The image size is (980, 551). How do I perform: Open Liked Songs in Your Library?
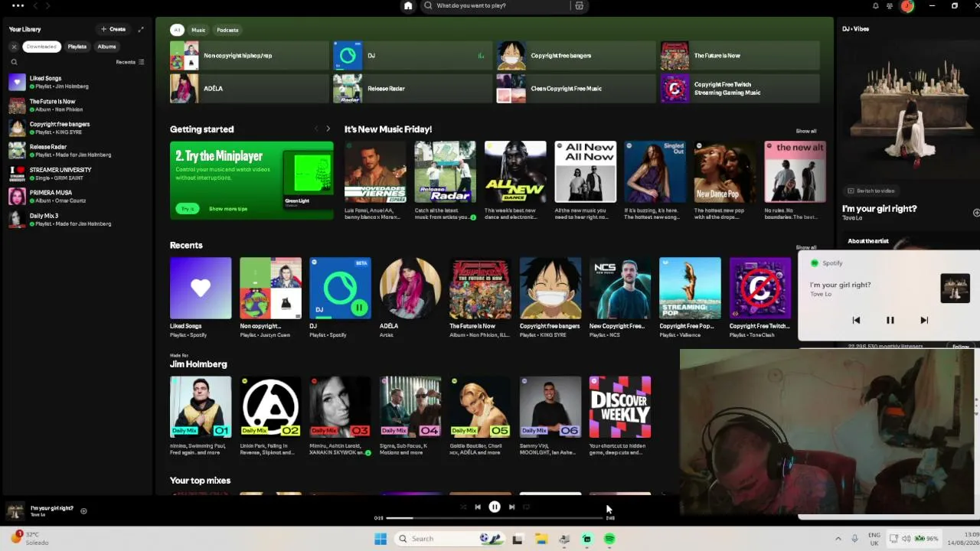point(77,82)
